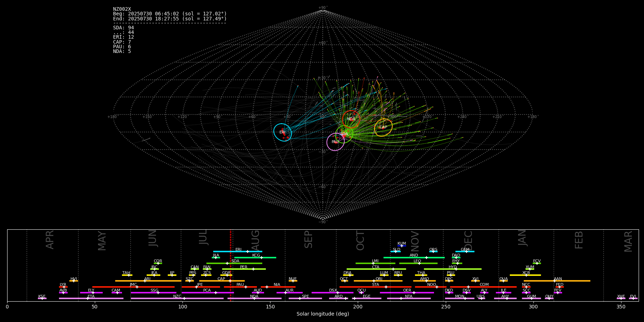Click the KUM shower label in timeline
Screen dimensions: 644x322
click(402, 244)
